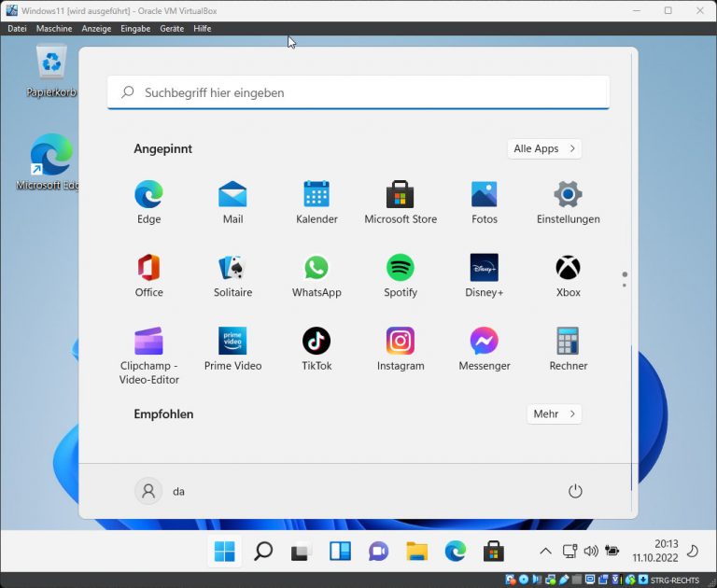
Task: Expand hidden system tray icons chevron
Action: (x=545, y=551)
